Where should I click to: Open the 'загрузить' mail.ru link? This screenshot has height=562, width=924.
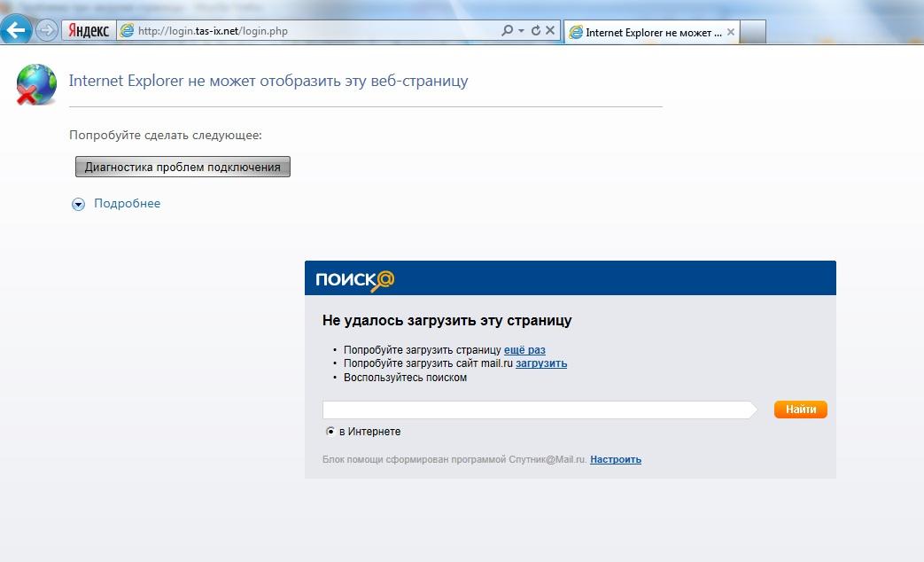click(541, 363)
